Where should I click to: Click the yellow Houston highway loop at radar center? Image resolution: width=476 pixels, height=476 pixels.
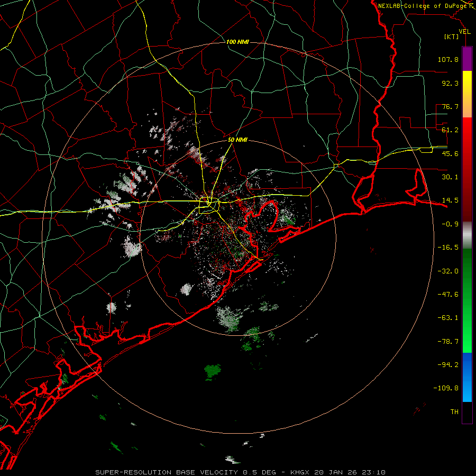[x=209, y=206]
